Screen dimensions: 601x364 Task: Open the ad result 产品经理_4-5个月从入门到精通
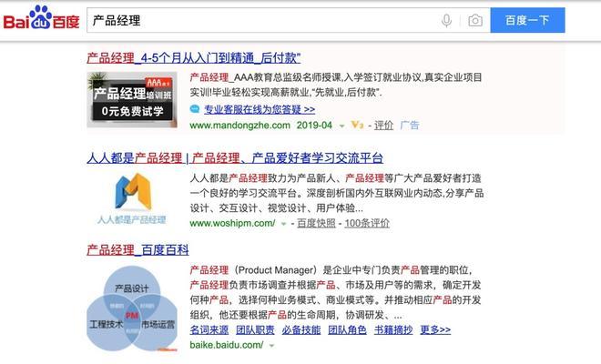click(x=194, y=58)
